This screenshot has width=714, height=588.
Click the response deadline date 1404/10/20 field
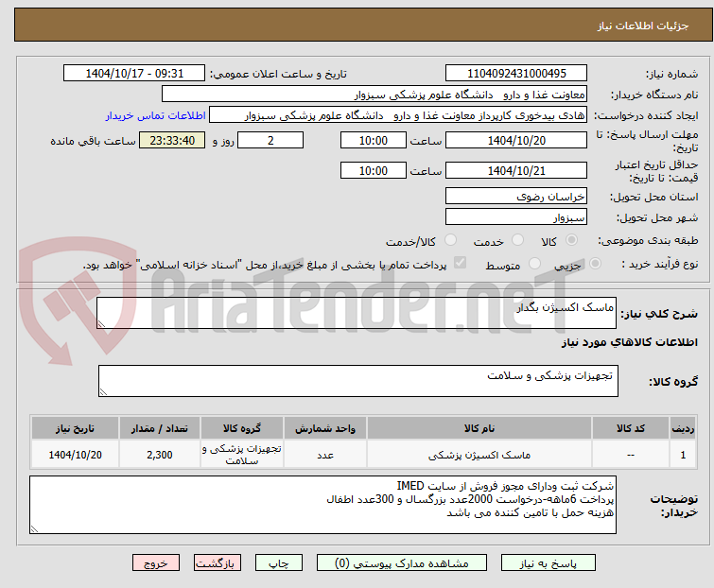516,140
